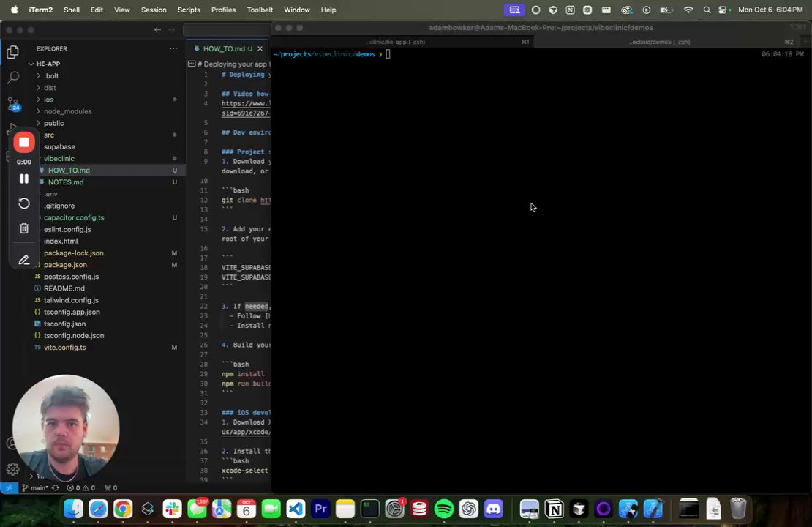This screenshot has height=527, width=812.
Task: Open eslint.config.js file
Action: (67, 230)
